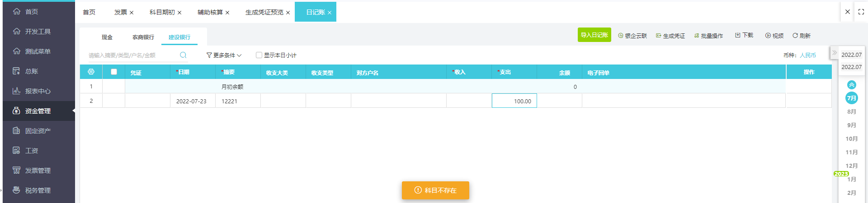Click the 生成凭证 toolbar icon

pos(659,36)
